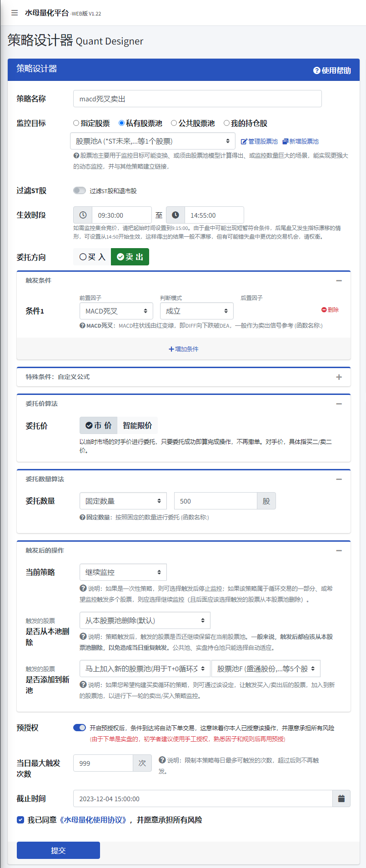Delete condition 1 with the red 删除 icon

coord(324,309)
